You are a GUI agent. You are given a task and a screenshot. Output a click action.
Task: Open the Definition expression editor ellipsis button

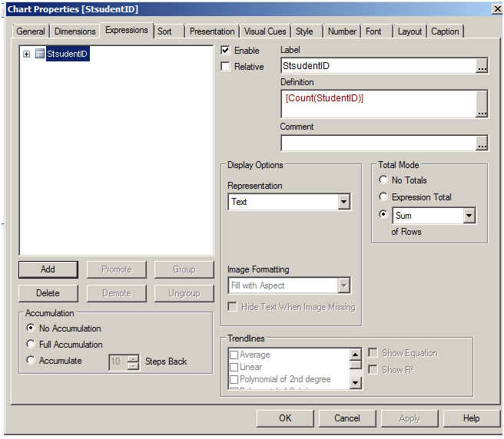(x=482, y=112)
